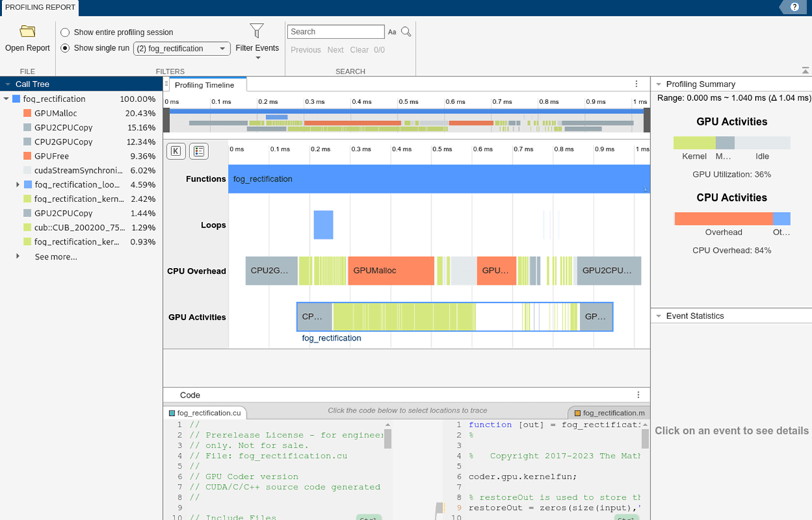Select Show entire profiling session option
This screenshot has width=812, height=520.
(66, 32)
